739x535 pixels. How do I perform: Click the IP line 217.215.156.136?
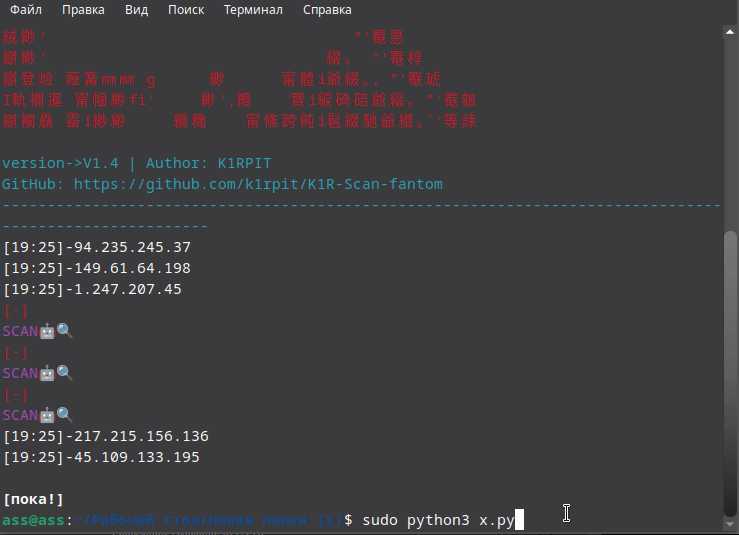tap(106, 436)
